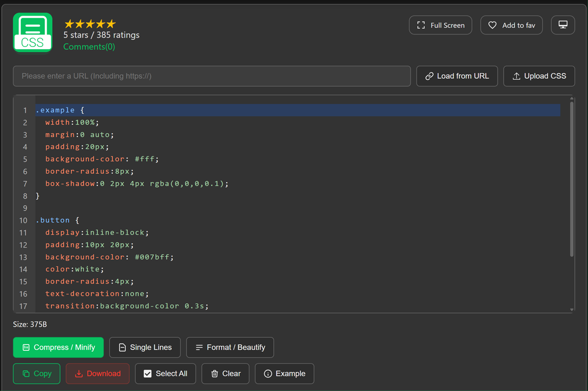Click the monitor icon in top right
This screenshot has width=588, height=391.
(x=563, y=25)
